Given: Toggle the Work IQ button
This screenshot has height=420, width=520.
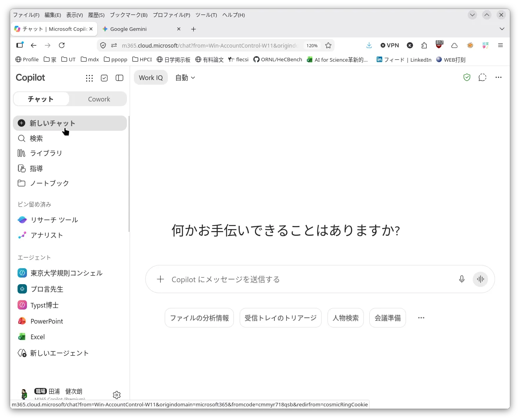Looking at the screenshot, I should pos(151,78).
